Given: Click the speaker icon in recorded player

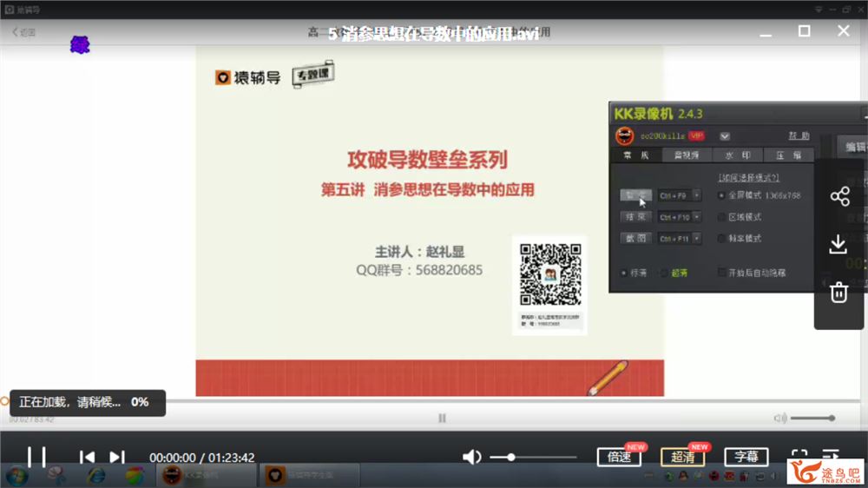Looking at the screenshot, I should (779, 419).
